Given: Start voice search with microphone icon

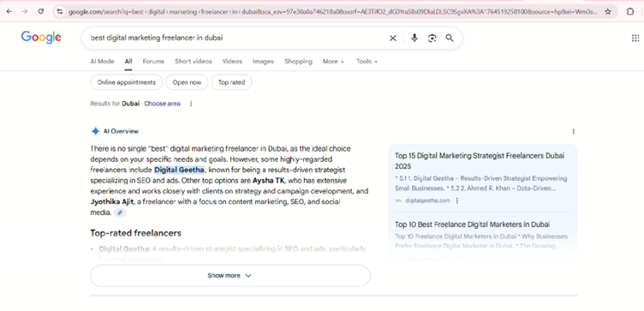Looking at the screenshot, I should click(x=414, y=39).
